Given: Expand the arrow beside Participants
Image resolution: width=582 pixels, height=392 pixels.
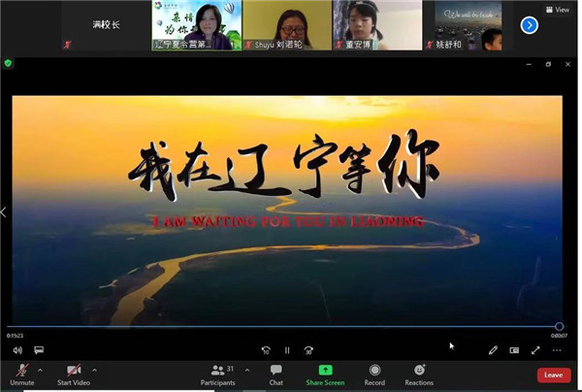Looking at the screenshot, I should click(247, 370).
